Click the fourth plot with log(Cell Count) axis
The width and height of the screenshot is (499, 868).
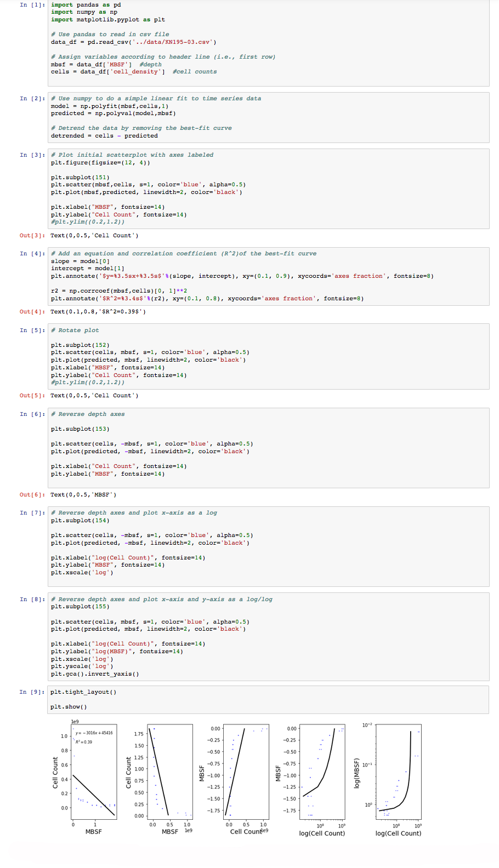322,770
